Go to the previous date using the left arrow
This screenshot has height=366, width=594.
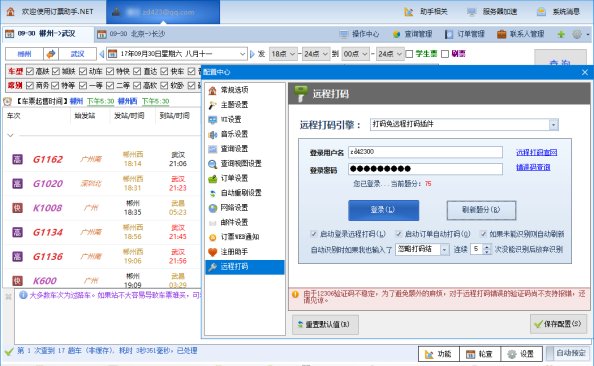(x=102, y=54)
